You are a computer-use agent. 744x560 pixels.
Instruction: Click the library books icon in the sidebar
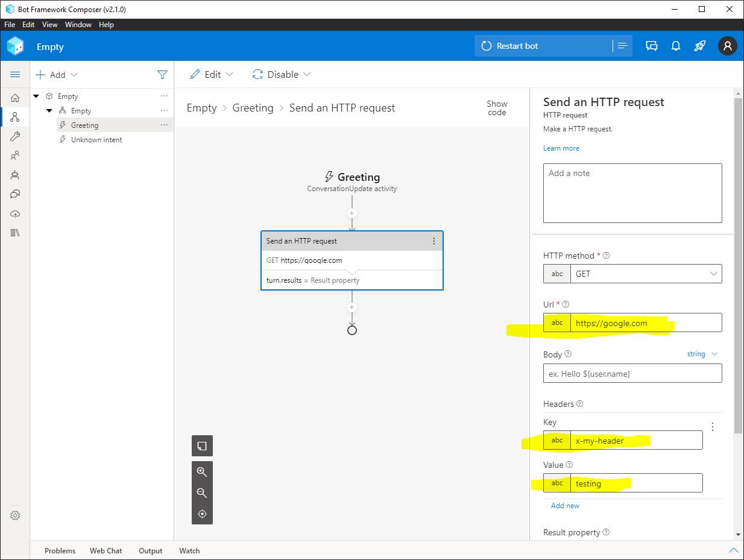tap(15, 233)
